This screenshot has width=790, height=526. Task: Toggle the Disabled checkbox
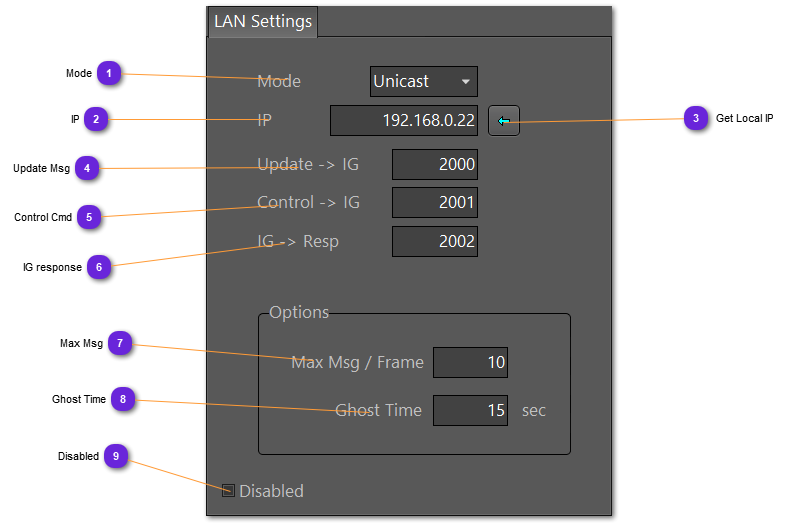(x=228, y=491)
